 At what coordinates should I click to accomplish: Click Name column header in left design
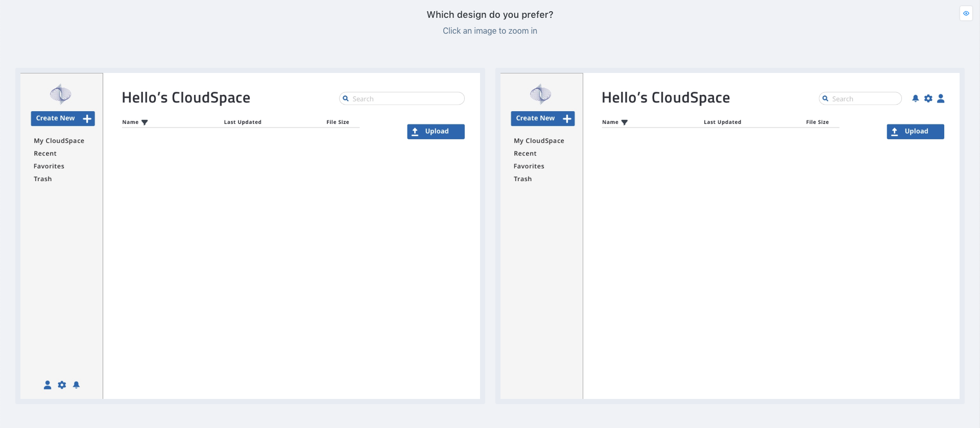click(x=130, y=122)
